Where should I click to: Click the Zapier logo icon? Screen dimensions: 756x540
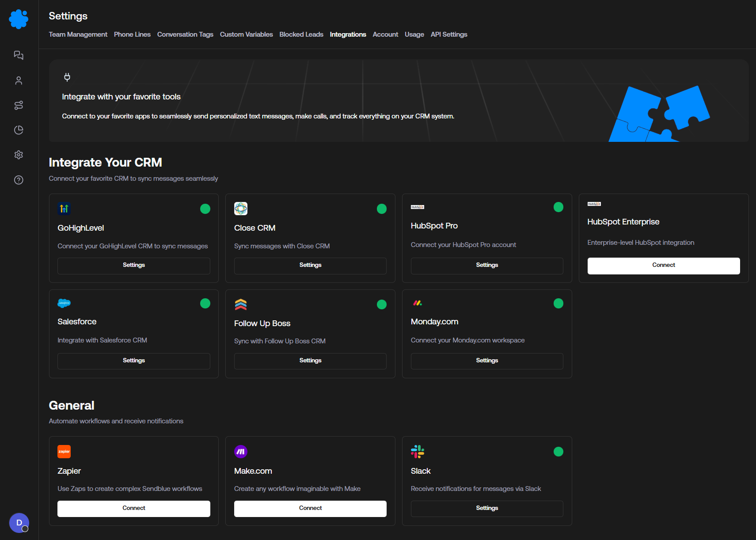coord(64,452)
